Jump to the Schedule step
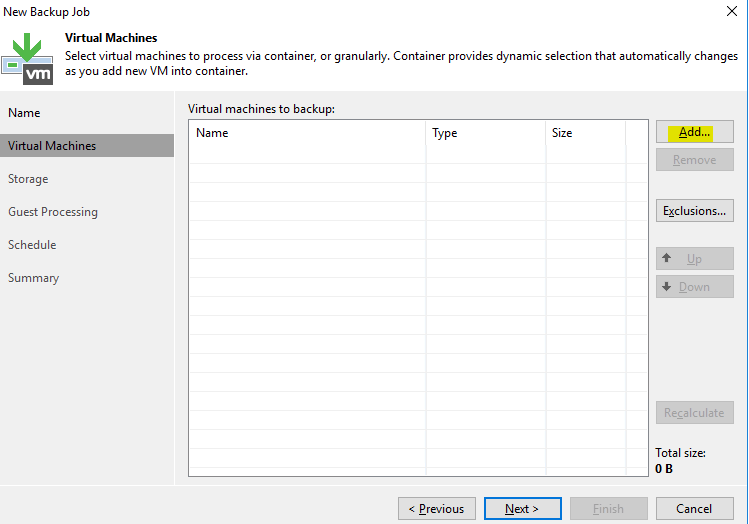 click(x=32, y=245)
